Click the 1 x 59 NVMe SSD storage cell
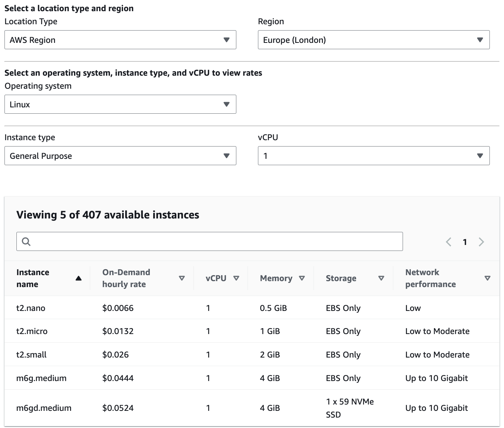Viewport: 504px width, 428px height. click(350, 408)
